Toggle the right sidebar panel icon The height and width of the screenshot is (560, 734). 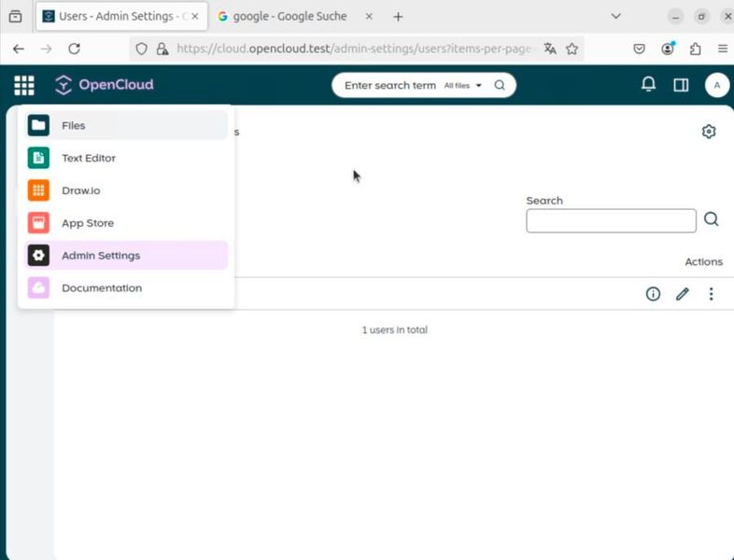[x=681, y=85]
